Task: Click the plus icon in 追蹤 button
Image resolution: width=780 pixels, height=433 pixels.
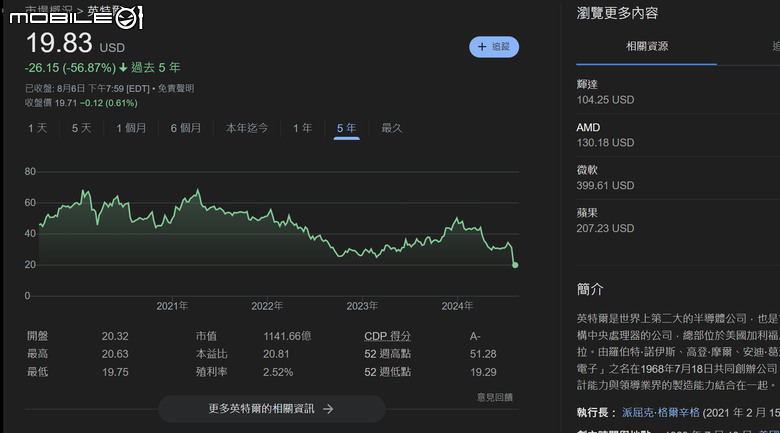Action: [x=482, y=47]
